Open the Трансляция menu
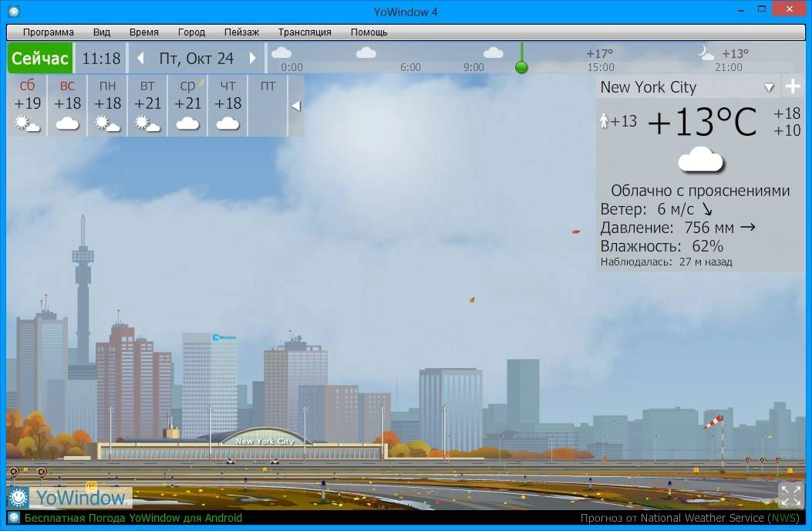 (305, 32)
